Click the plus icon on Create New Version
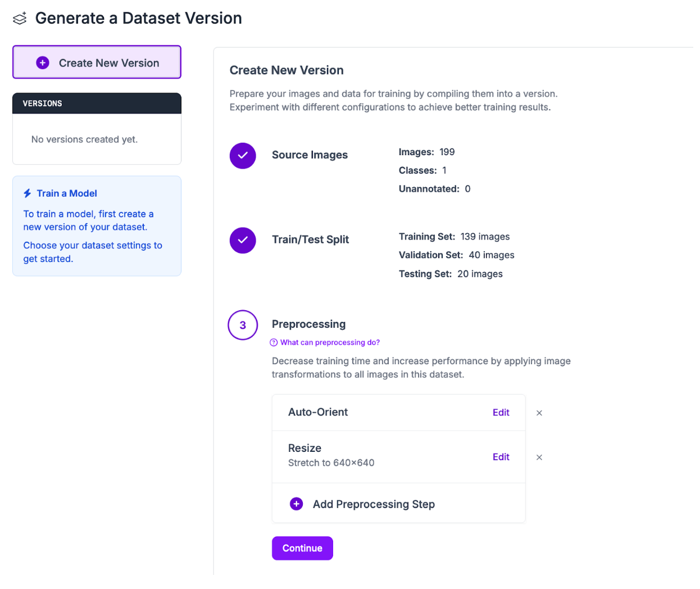The image size is (700, 589). coord(43,63)
